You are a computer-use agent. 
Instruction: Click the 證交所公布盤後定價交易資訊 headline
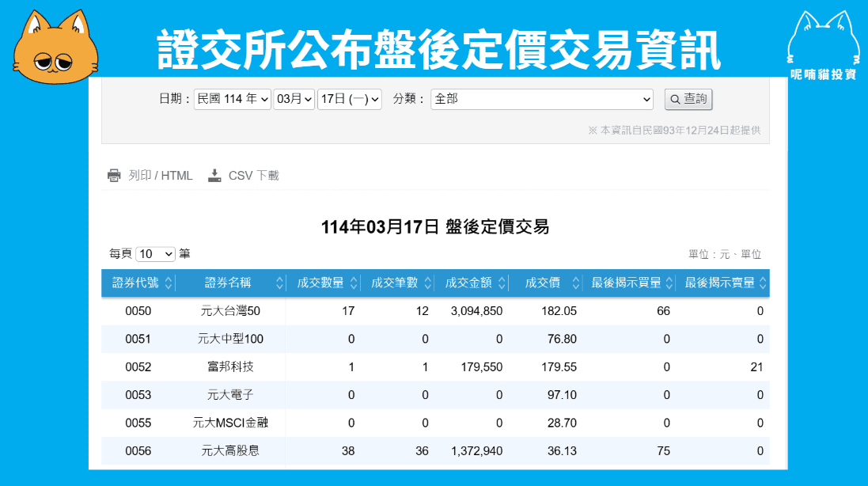(439, 50)
